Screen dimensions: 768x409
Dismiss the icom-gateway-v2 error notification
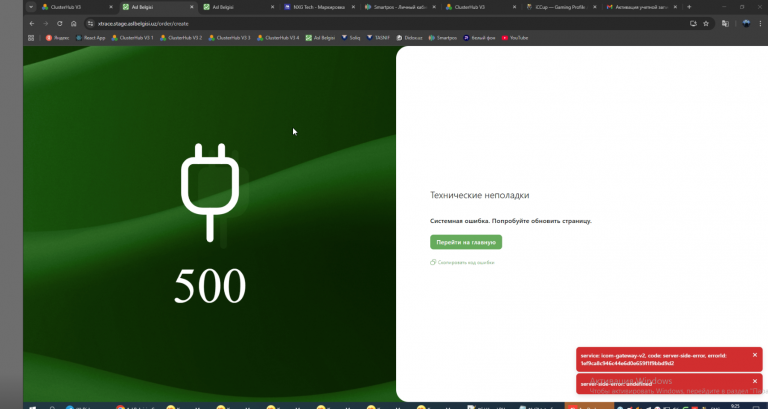[755, 355]
